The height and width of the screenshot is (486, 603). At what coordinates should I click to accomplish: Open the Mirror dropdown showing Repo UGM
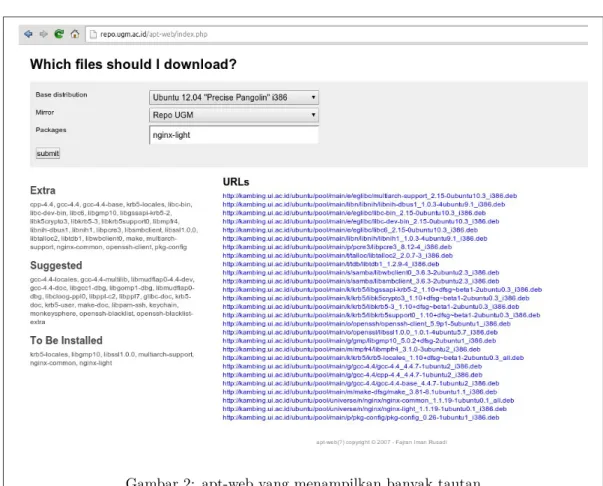click(x=234, y=115)
